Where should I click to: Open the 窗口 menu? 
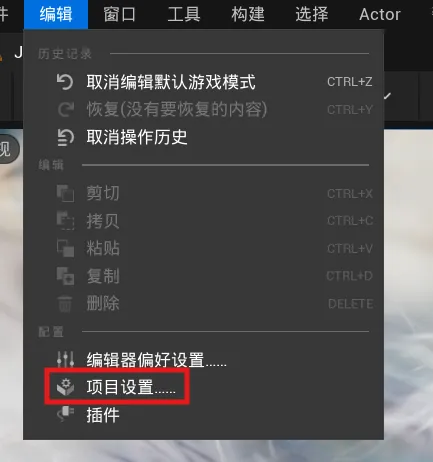[x=119, y=14]
